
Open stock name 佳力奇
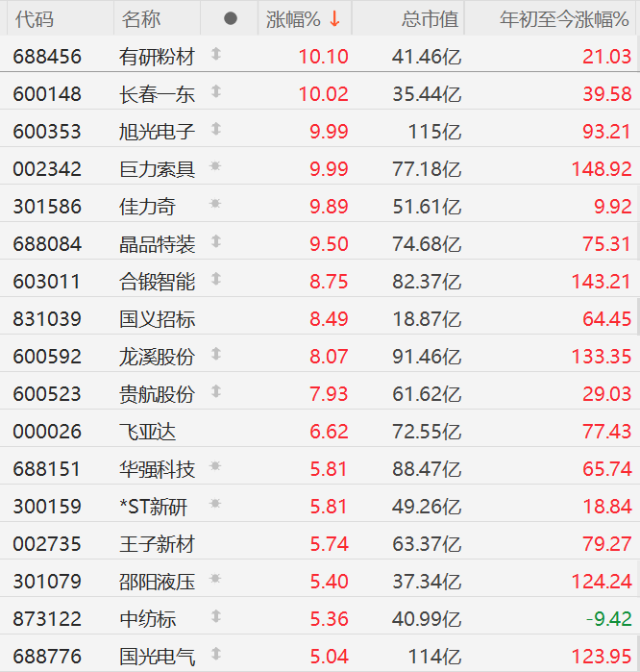click(x=147, y=207)
